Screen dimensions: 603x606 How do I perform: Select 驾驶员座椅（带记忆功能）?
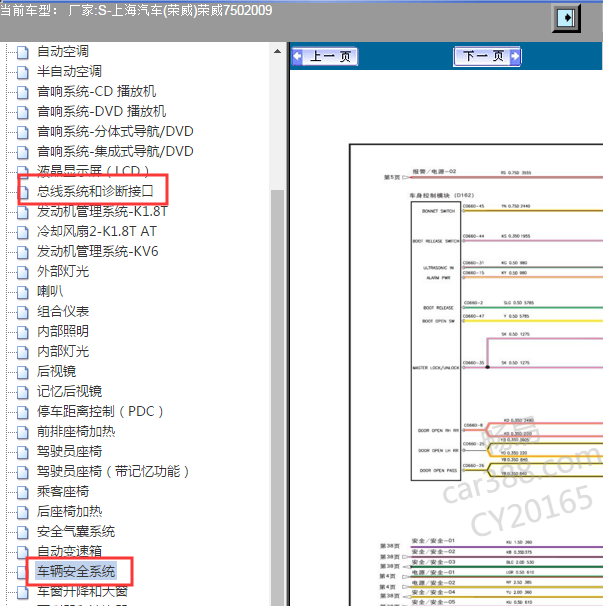pos(113,472)
